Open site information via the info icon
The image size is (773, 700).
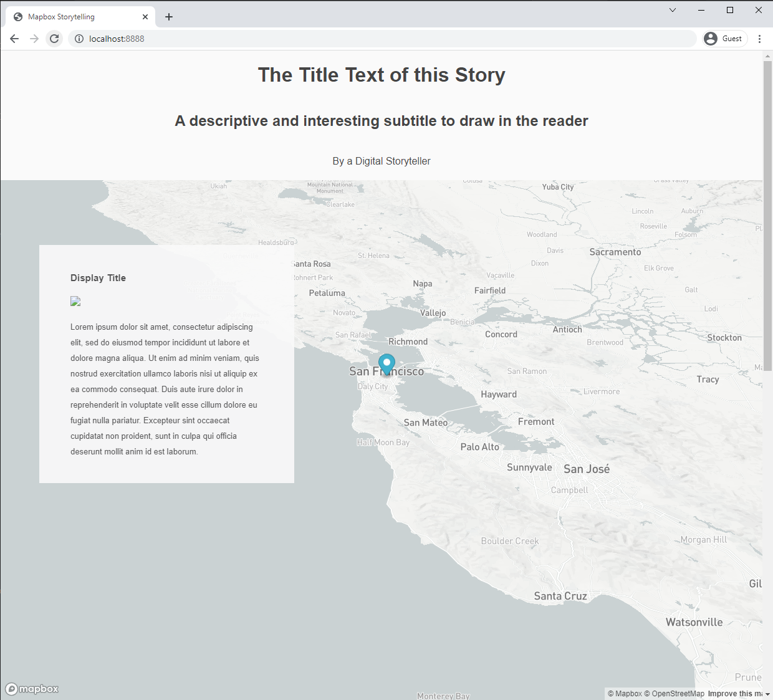point(79,38)
